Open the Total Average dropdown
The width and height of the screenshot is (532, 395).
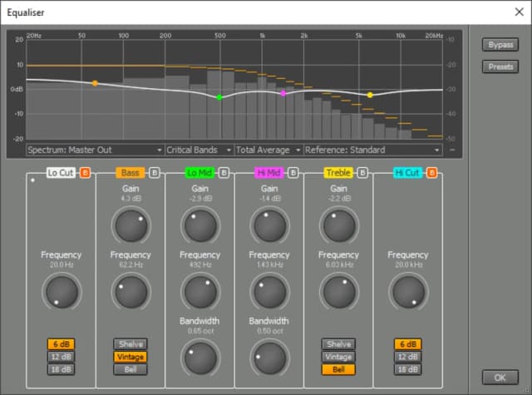[x=268, y=150]
